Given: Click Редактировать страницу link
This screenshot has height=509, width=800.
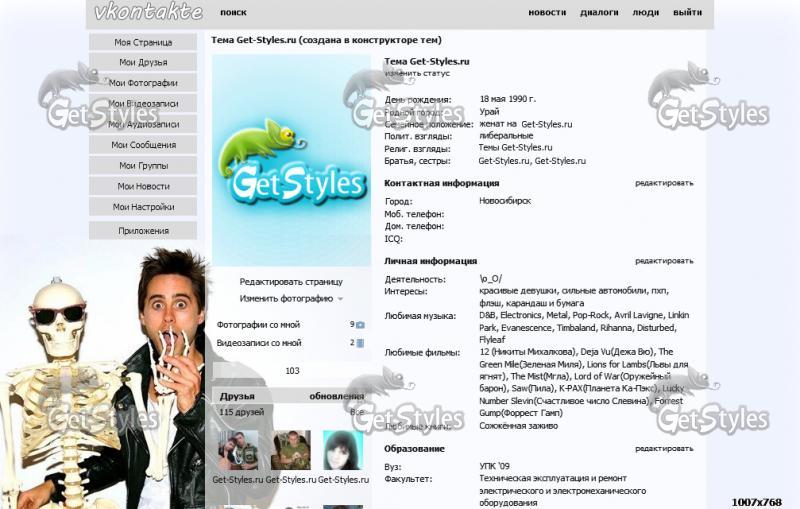Looking at the screenshot, I should [x=291, y=282].
